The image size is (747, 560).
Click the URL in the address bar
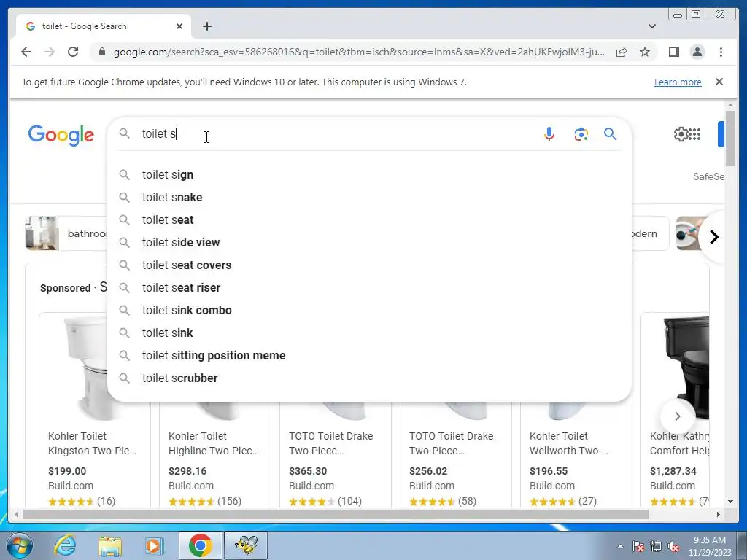click(359, 52)
